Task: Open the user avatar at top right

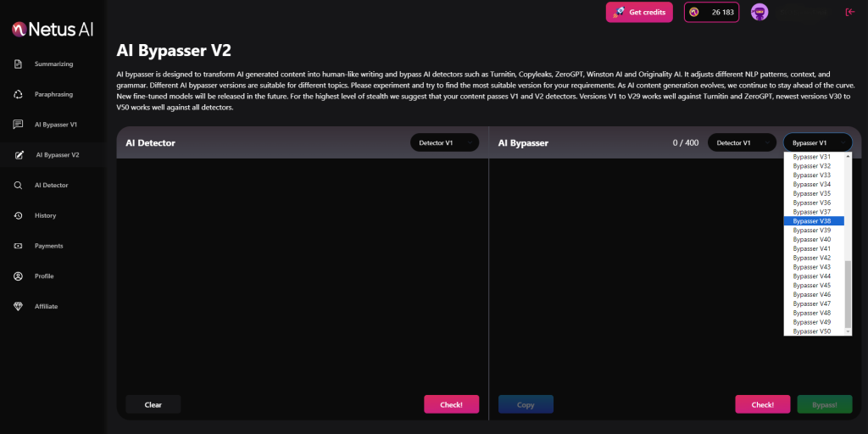Action: (759, 12)
